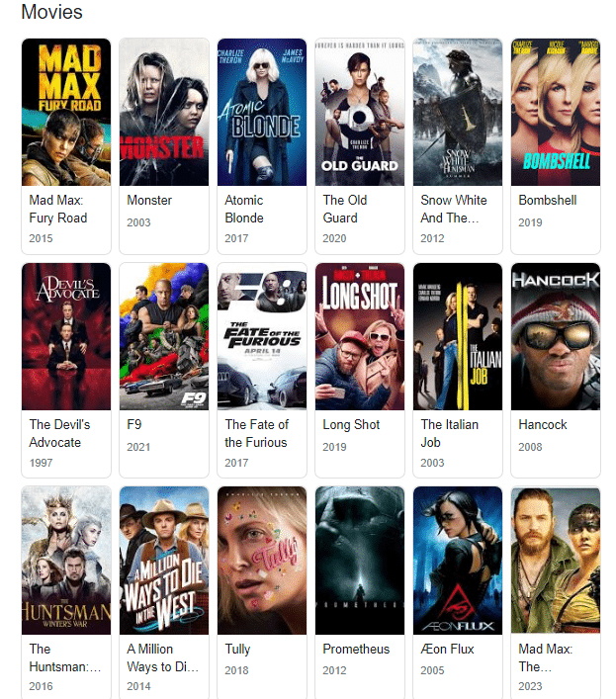Select the Æon Flux movie poster
This screenshot has width=616, height=699.
(x=458, y=561)
